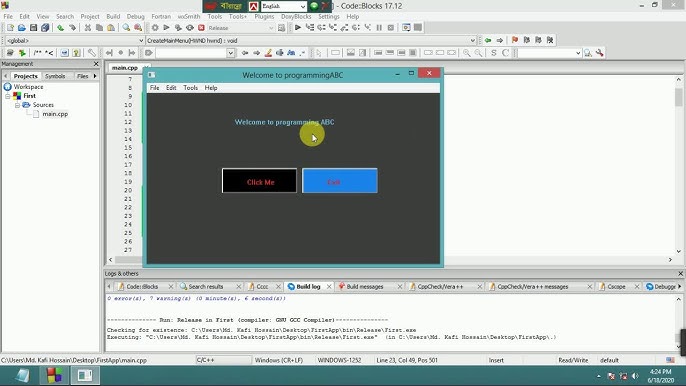Switch to the Files tab
The height and width of the screenshot is (386, 686).
click(x=82, y=76)
